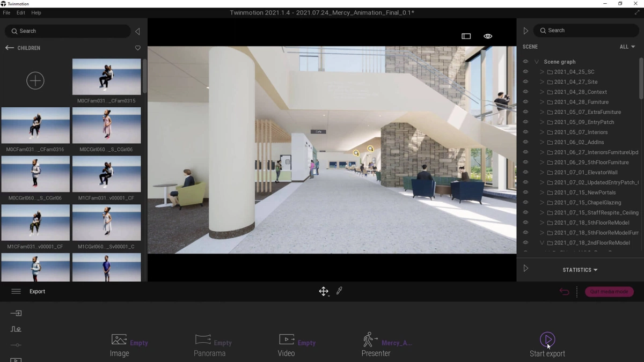This screenshot has height=362, width=644.
Task: Toggle visibility of 2021_05_07_Interiors folder
Action: pyautogui.click(x=525, y=132)
